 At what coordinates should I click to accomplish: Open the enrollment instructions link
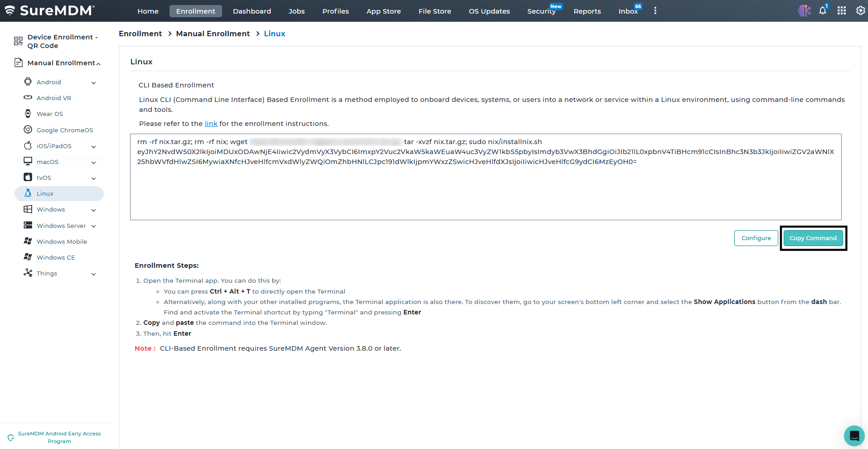click(211, 124)
